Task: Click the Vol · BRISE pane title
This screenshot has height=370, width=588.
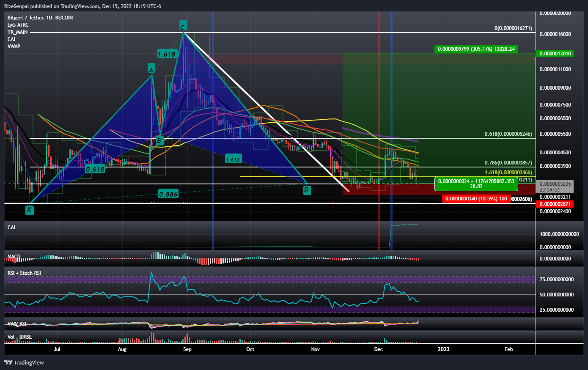Action: 19,337
